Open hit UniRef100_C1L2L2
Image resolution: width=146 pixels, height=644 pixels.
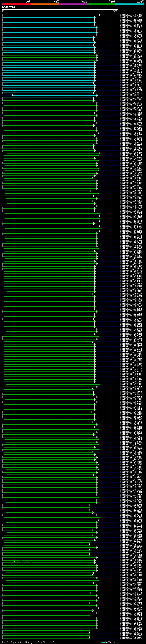pos(131,314)
